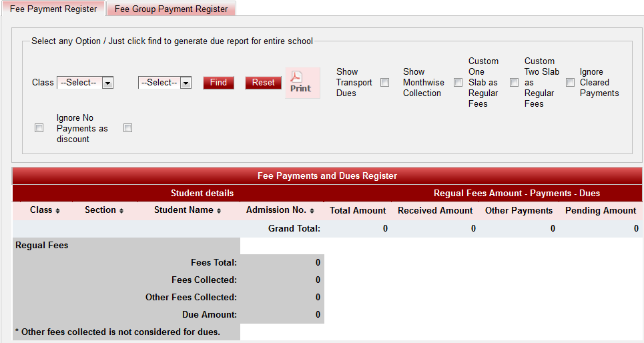The width and height of the screenshot is (644, 343).
Task: Tick Ignore No Payments as discount checkbox
Action: tap(127, 128)
